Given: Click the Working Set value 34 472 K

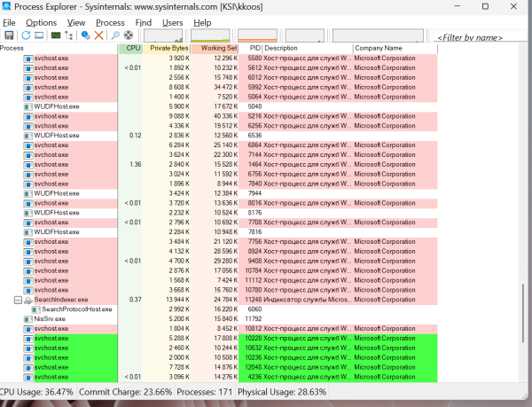Looking at the screenshot, I should [x=225, y=88].
